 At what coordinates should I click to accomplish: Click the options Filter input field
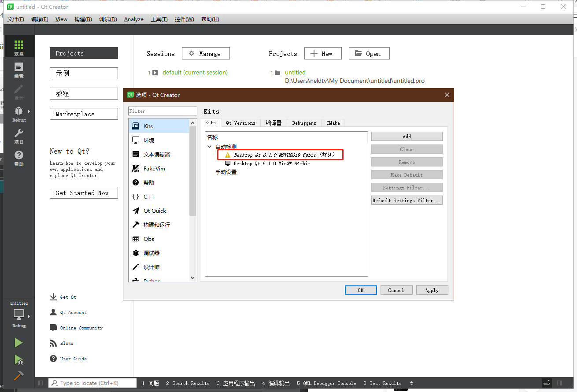tap(163, 111)
